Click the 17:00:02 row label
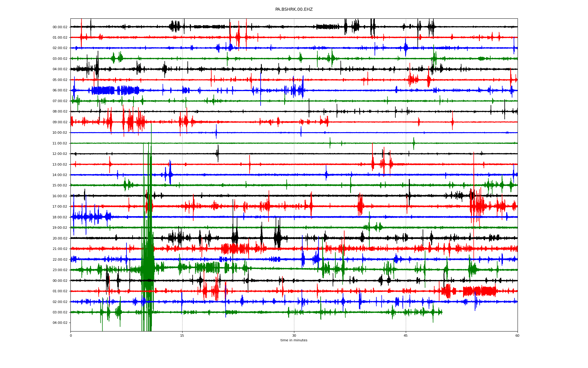Viewport: 588px width, 368px height. coord(60,207)
